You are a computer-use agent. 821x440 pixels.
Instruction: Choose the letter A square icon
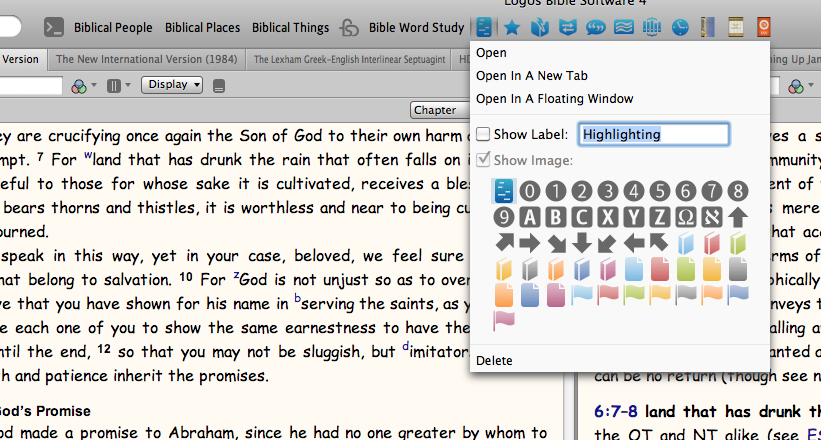coord(530,217)
